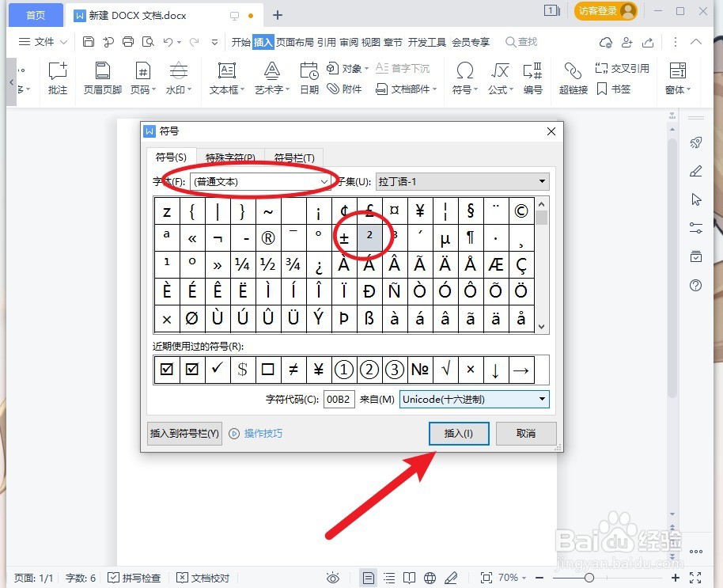723x588 pixels.
Task: Toggle the eye reading view in status bar
Action: pos(333,578)
